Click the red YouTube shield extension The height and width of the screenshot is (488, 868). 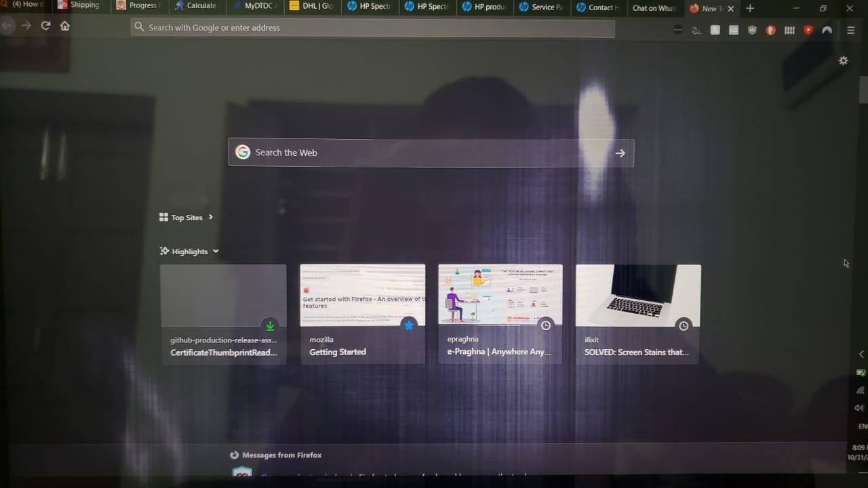[808, 30]
